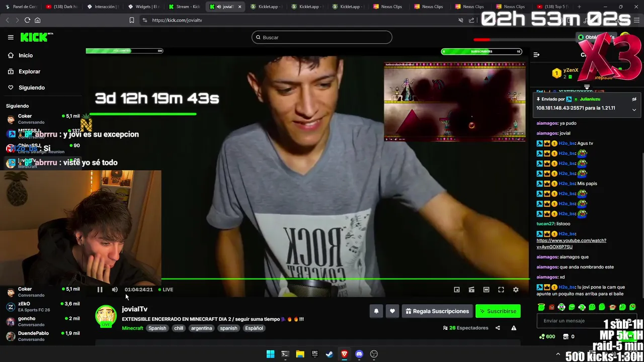Reload the page
Screen dimensions: 644x362
coord(27,20)
